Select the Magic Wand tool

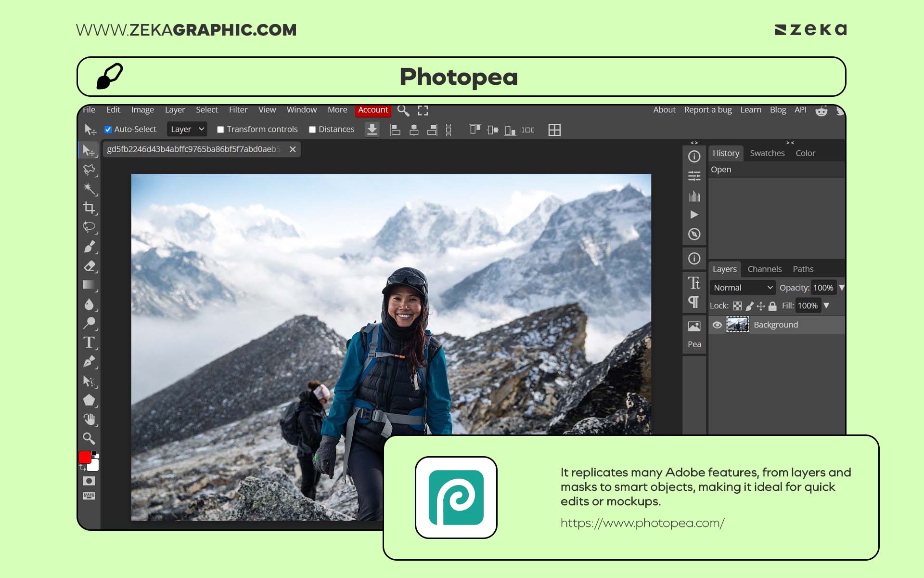click(89, 189)
